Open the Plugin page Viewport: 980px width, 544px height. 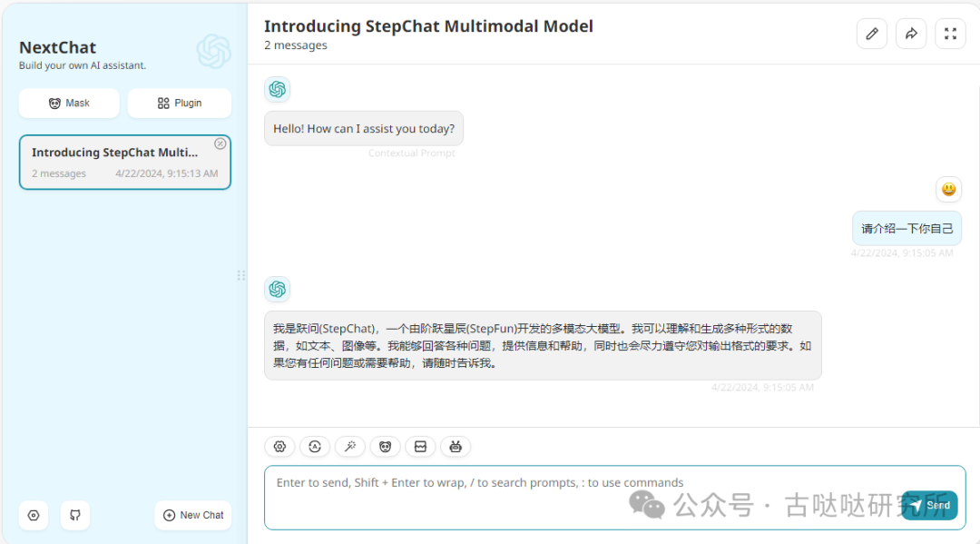pyautogui.click(x=180, y=104)
